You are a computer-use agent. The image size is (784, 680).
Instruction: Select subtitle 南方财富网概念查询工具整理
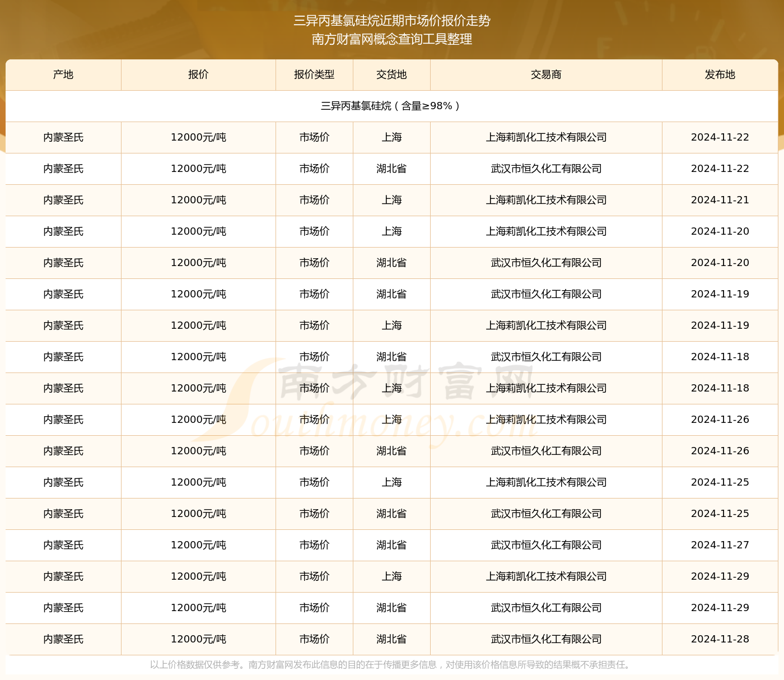tap(392, 39)
